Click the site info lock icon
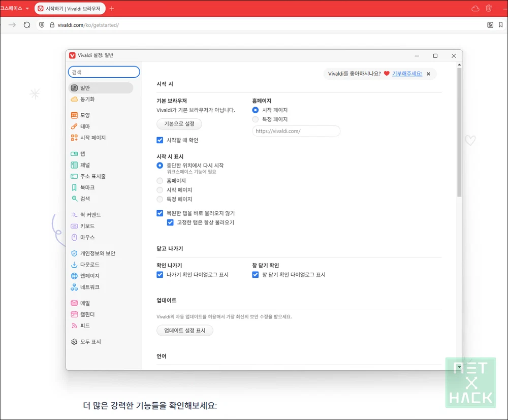This screenshot has height=420, width=508. tap(52, 25)
